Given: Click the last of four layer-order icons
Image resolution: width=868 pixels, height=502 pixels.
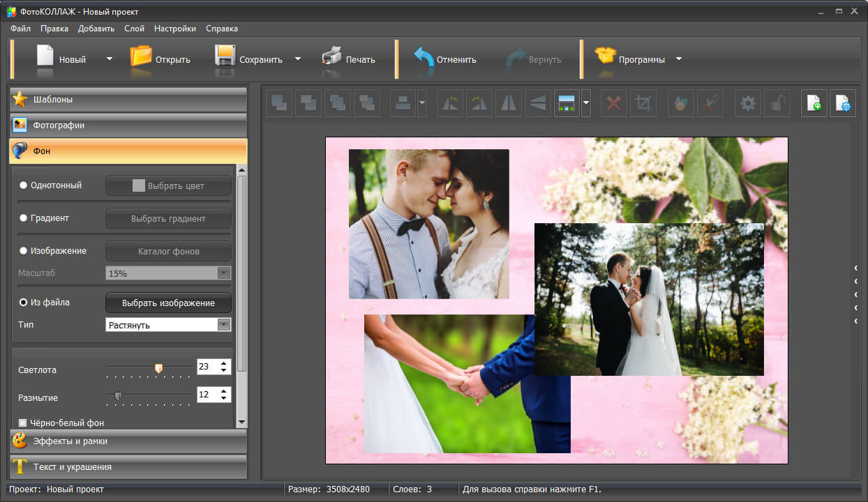Looking at the screenshot, I should pyautogui.click(x=367, y=103).
